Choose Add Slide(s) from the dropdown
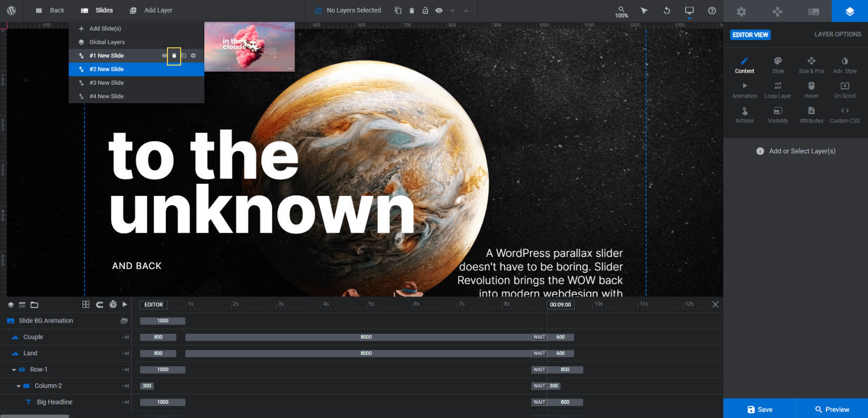The height and width of the screenshot is (418, 868). coord(136,28)
